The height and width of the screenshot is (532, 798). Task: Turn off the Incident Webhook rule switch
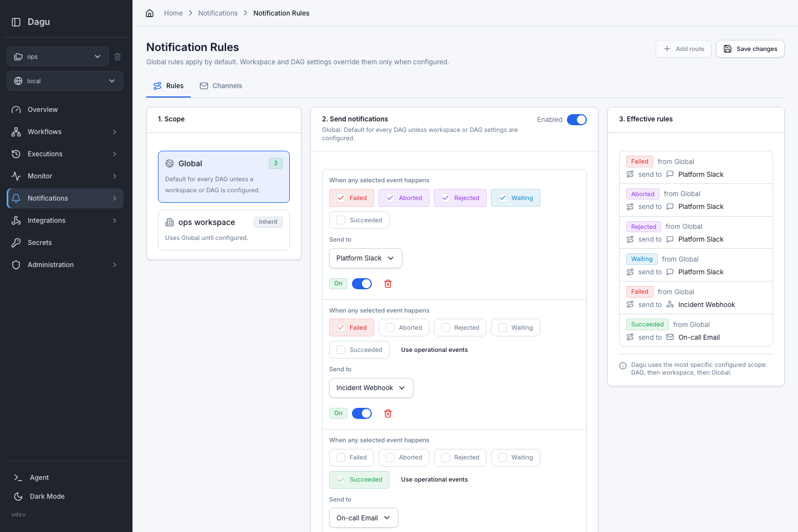[x=362, y=413]
